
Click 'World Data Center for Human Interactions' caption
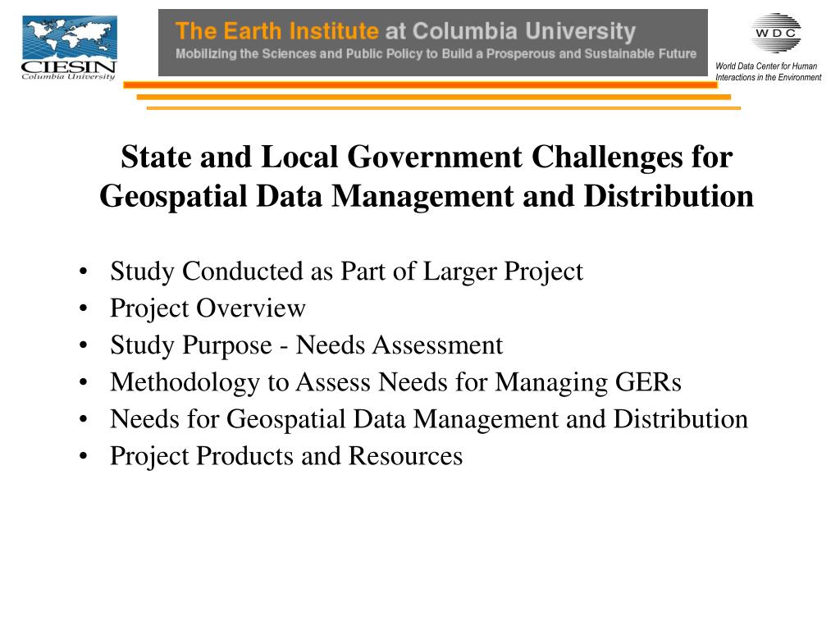(768, 72)
